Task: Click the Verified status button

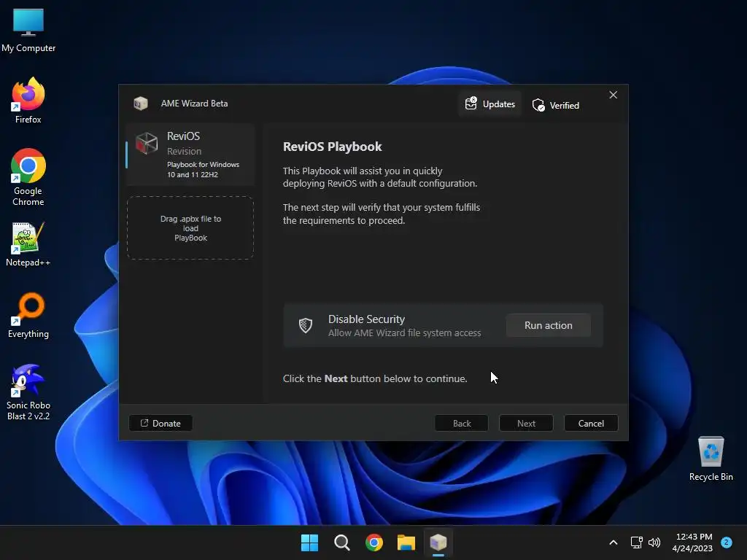Action: (x=555, y=105)
